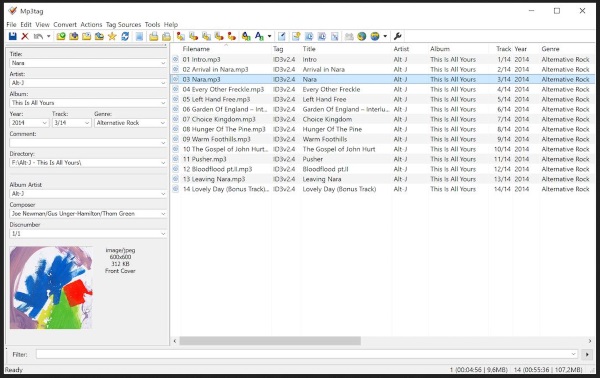The image size is (600, 378).
Task: Select the row 11 Pusher.mp3
Action: [382, 159]
